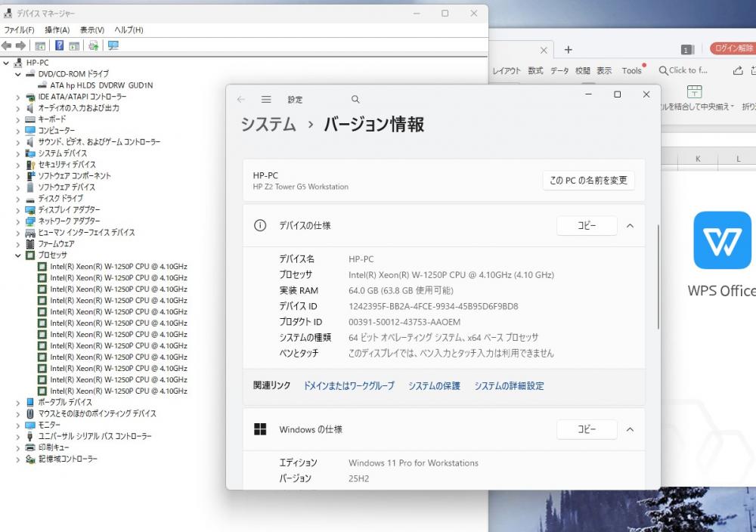The height and width of the screenshot is (532, 756).
Task: Toggle the action pane toolbar icon
Action: click(x=74, y=46)
